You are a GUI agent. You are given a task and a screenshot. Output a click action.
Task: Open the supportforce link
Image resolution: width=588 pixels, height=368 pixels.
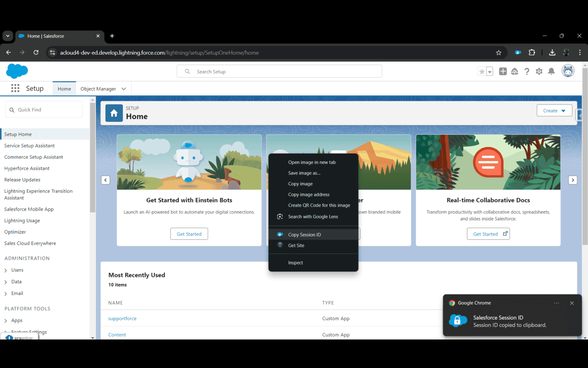[x=122, y=318]
